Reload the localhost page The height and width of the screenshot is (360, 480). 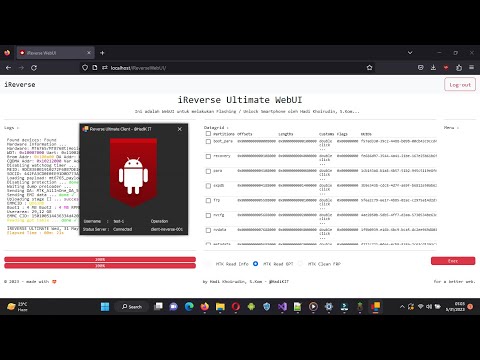click(x=34, y=68)
